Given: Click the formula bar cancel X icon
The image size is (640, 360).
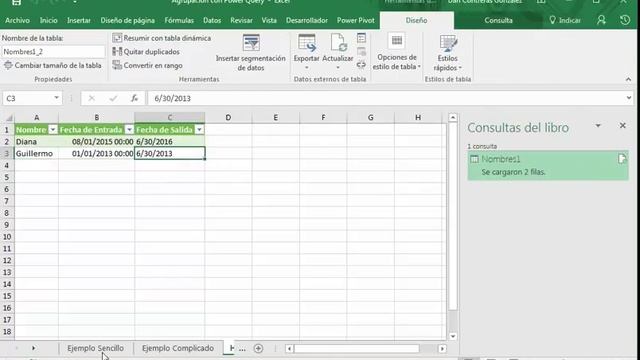Looking at the screenshot, I should click(91, 98).
